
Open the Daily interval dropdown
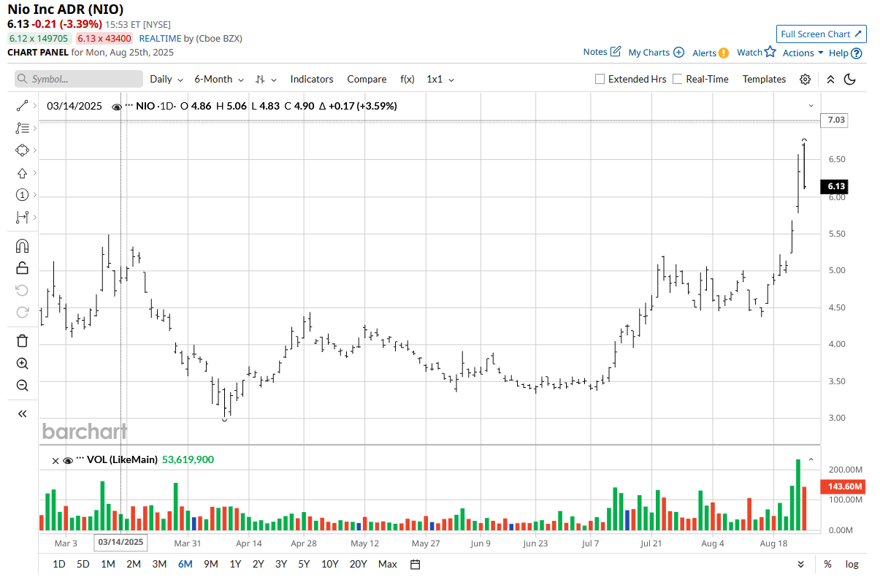point(167,79)
